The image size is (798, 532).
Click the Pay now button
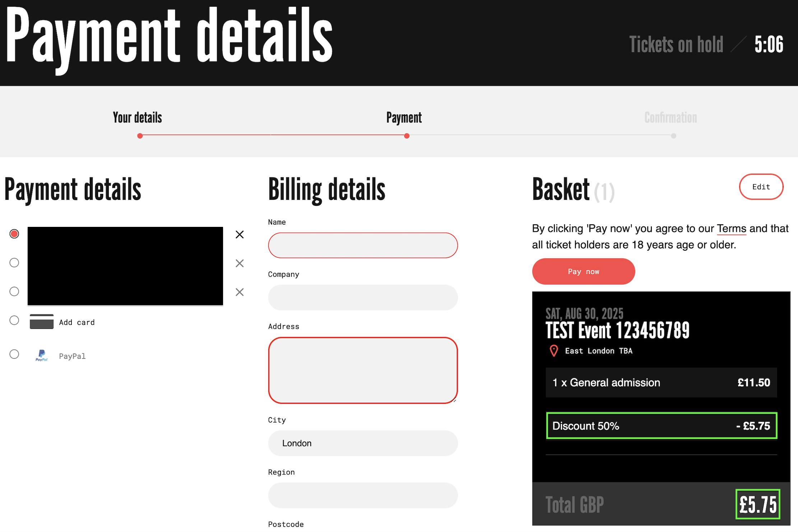[584, 271]
